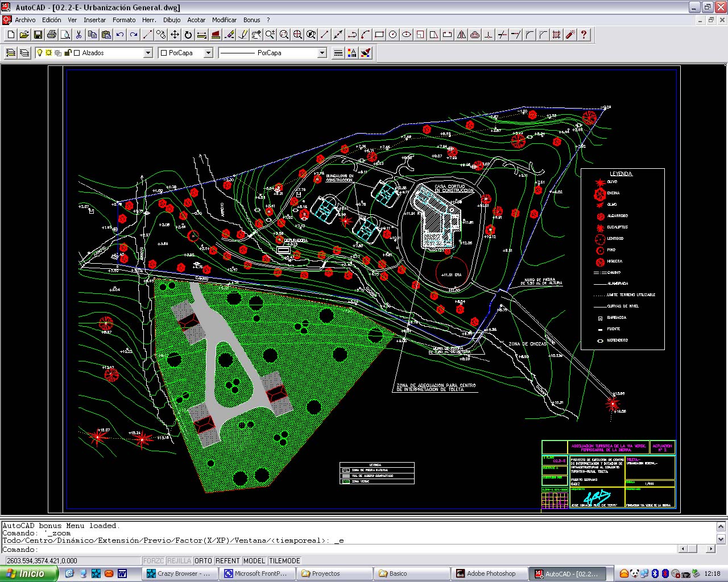The image size is (728, 582).
Task: Expand the PorCapa color dropdown
Action: click(208, 53)
